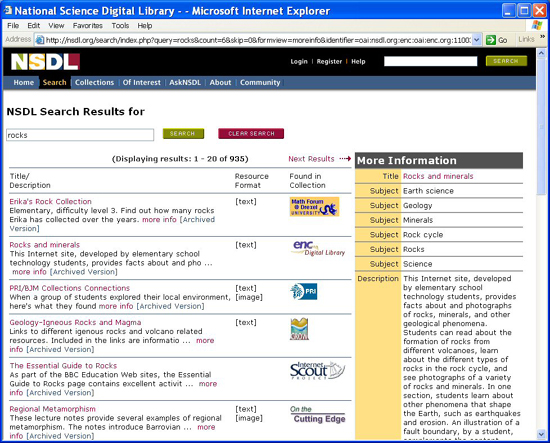Click the Geology subject value
Viewport: 550px width, 443px height.
417,206
